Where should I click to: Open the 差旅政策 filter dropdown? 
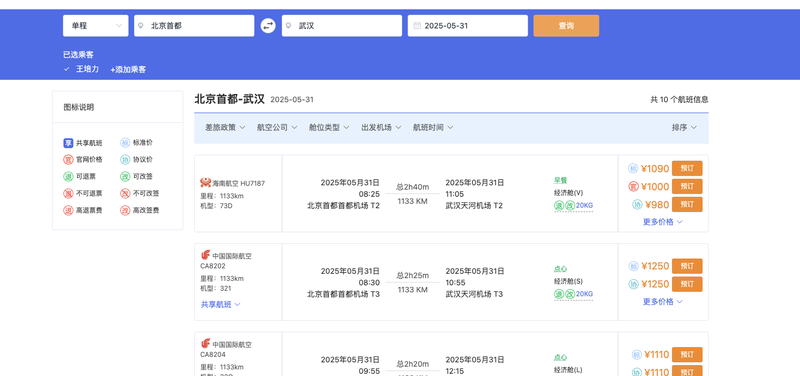point(225,128)
